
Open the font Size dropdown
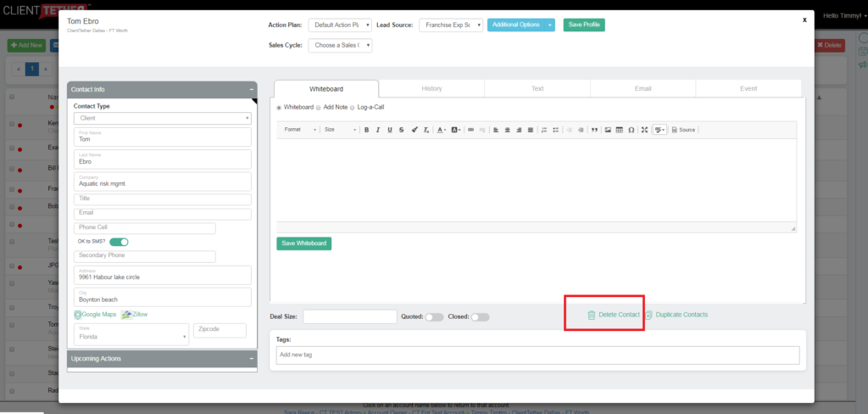340,130
